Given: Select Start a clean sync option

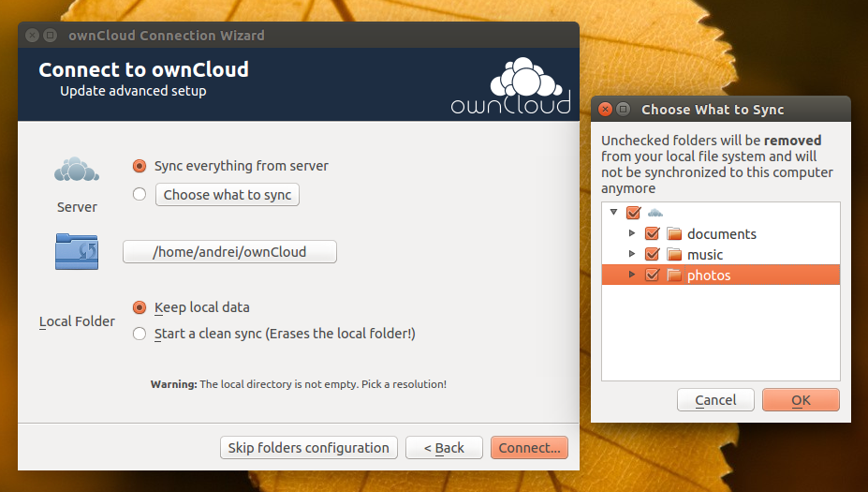Looking at the screenshot, I should pos(140,334).
